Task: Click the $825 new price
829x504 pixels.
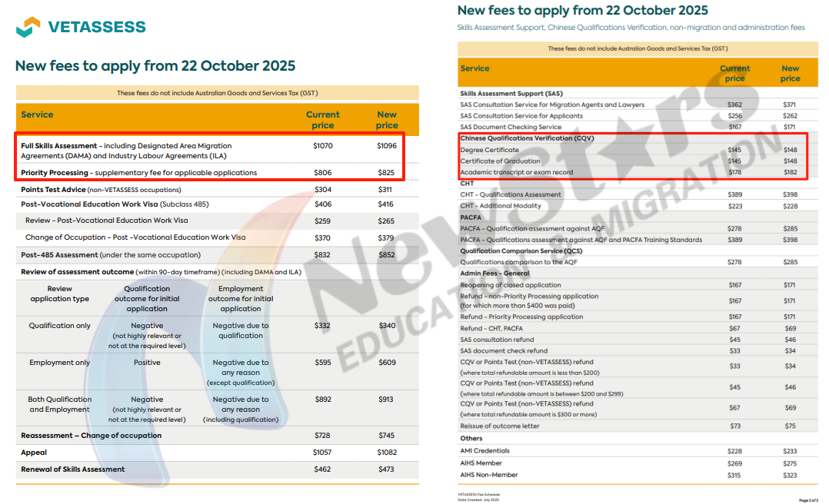Action: tap(387, 173)
